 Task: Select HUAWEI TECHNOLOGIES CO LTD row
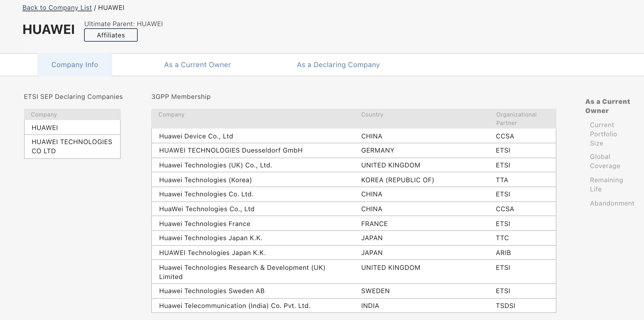point(72,147)
